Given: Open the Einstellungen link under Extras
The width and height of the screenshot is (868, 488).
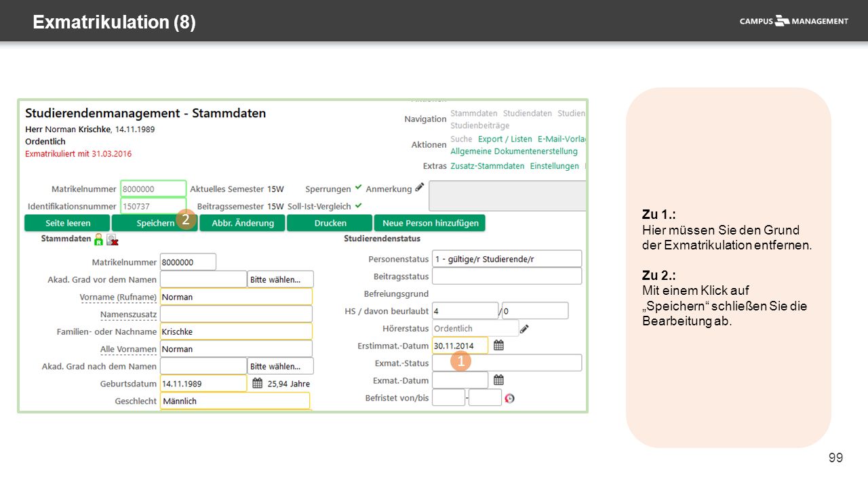Looking at the screenshot, I should (x=555, y=166).
